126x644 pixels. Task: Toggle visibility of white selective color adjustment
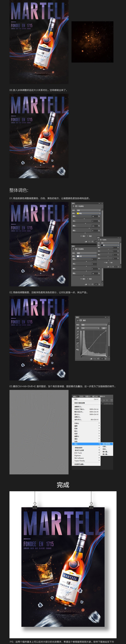[x=96, y=284]
